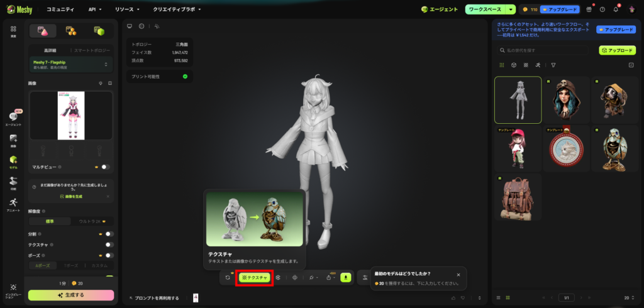Click the アップロード button

click(x=618, y=50)
